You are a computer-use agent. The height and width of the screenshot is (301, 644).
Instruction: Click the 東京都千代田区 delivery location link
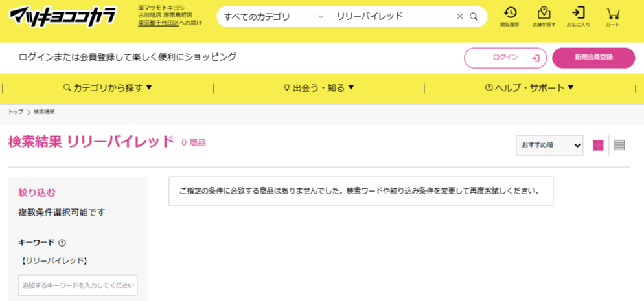pyautogui.click(x=159, y=23)
